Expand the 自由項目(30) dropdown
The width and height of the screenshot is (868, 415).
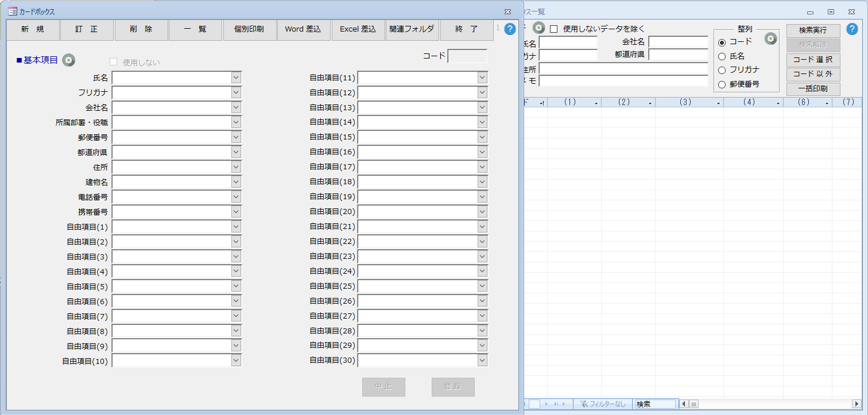[482, 360]
